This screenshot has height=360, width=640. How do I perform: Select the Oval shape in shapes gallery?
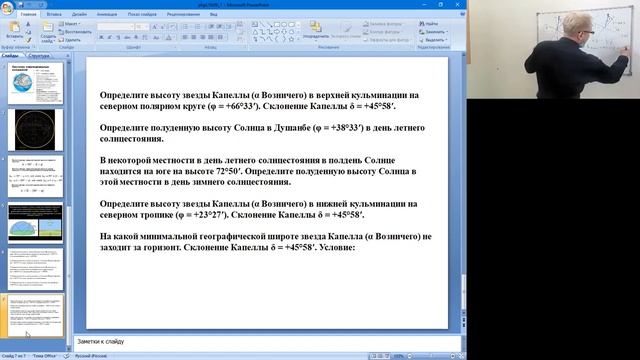pyautogui.click(x=284, y=24)
